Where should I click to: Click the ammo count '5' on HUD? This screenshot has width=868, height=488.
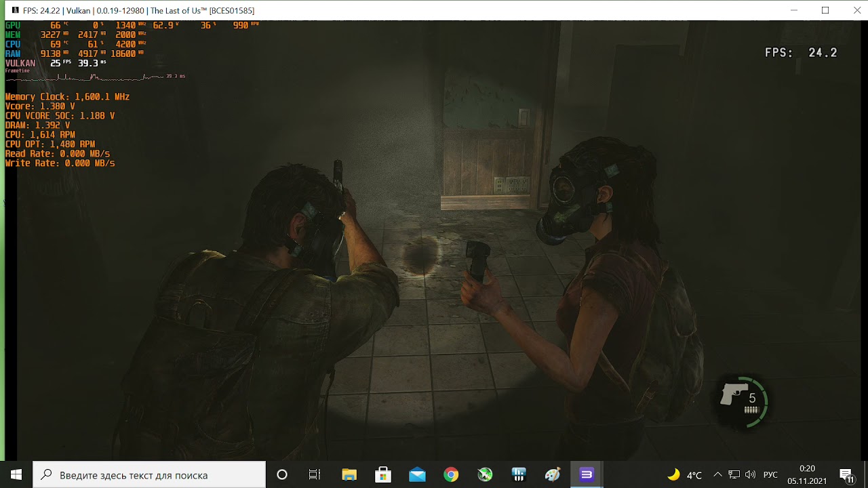click(x=752, y=399)
